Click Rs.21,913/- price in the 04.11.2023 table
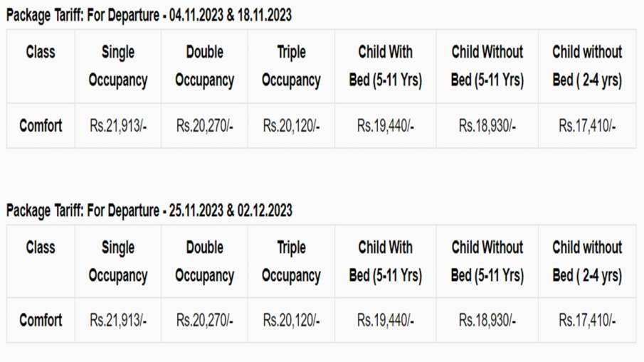This screenshot has width=644, height=362. (118, 126)
